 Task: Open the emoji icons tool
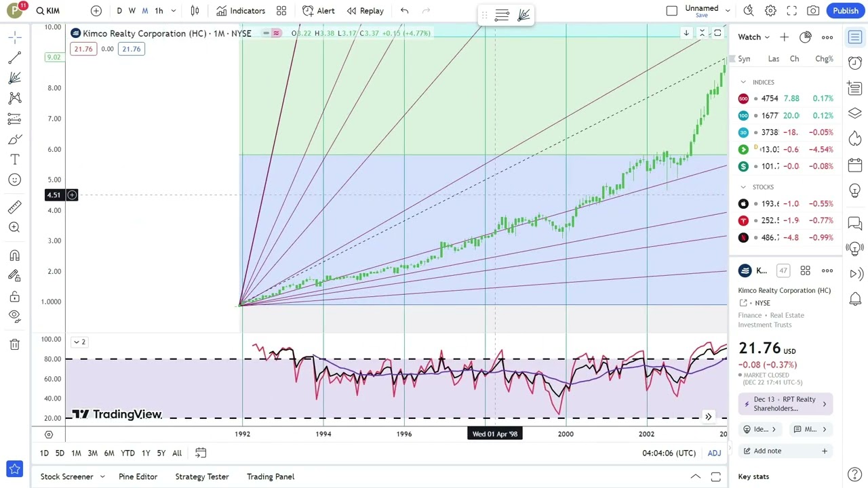point(14,180)
